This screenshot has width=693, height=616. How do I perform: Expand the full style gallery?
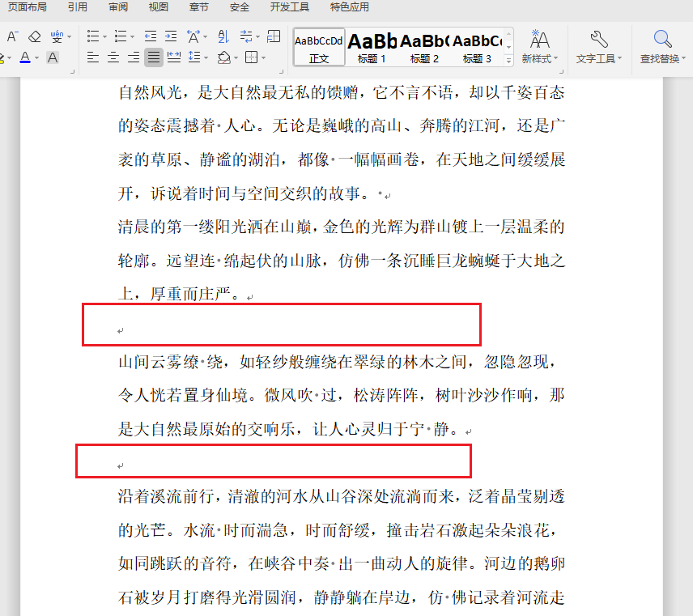pos(508,60)
